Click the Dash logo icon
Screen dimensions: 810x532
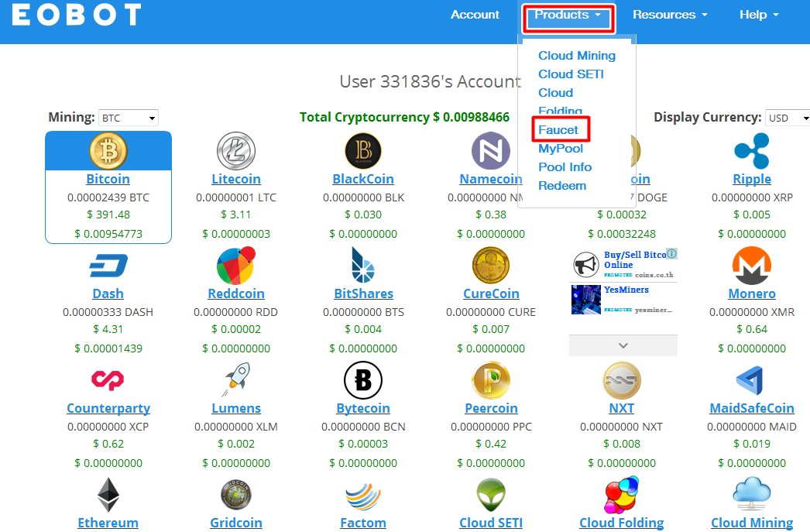[108, 266]
